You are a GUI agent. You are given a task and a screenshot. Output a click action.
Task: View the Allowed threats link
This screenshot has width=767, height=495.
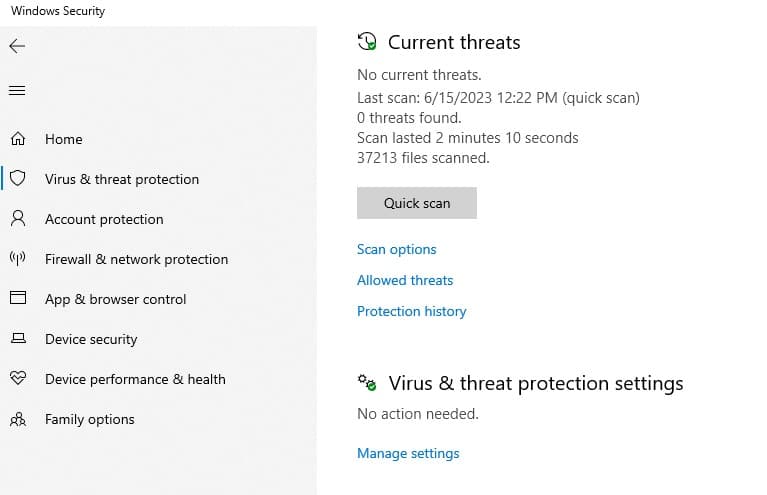[405, 280]
